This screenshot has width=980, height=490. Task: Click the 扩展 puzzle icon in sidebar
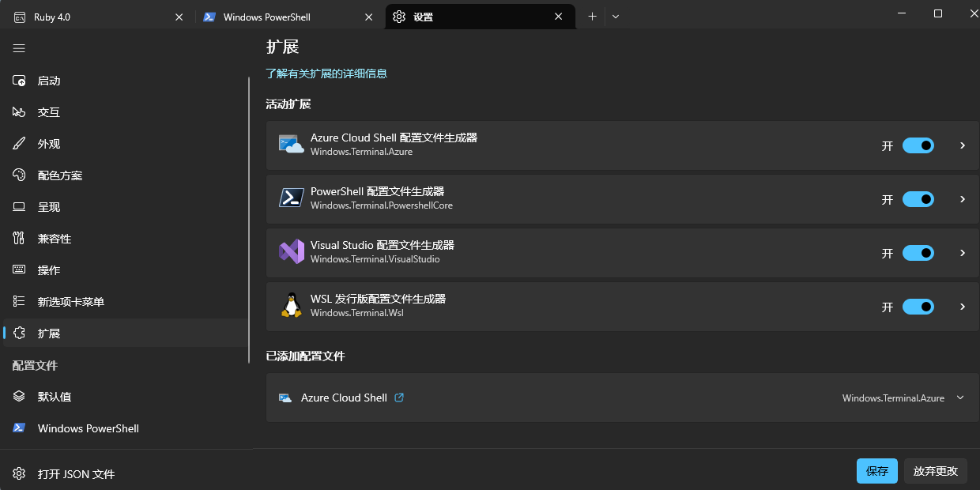(x=20, y=334)
